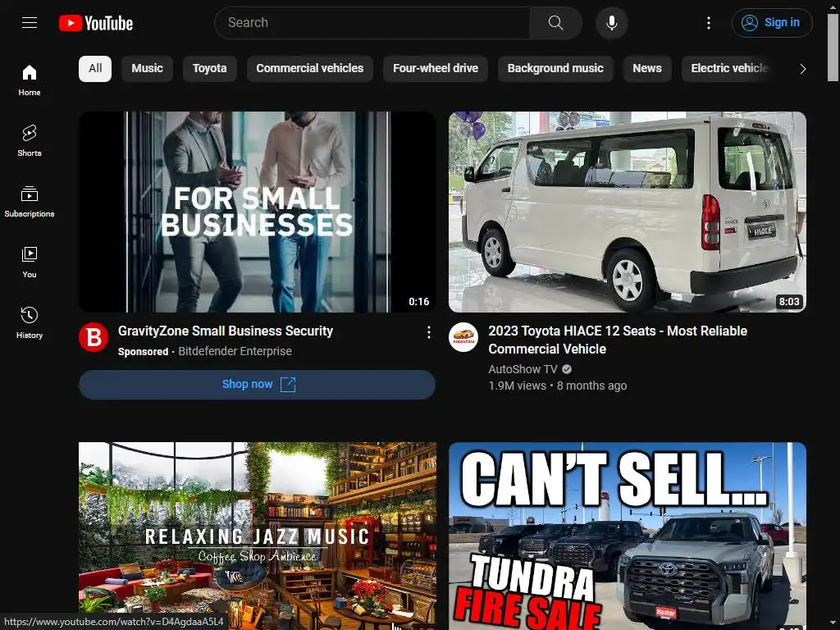840x630 pixels.
Task: Show more filter chips arrow
Action: [x=802, y=69]
